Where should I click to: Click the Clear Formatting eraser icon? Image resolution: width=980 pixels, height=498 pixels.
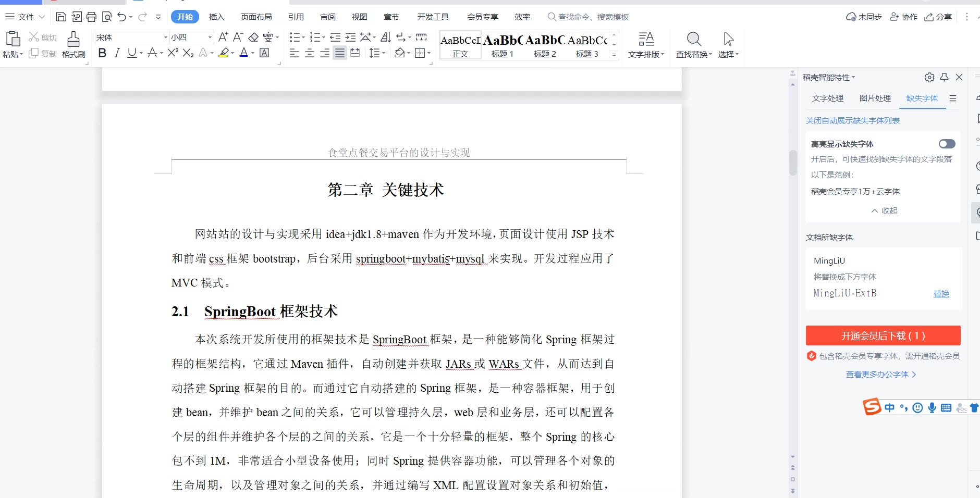253,37
